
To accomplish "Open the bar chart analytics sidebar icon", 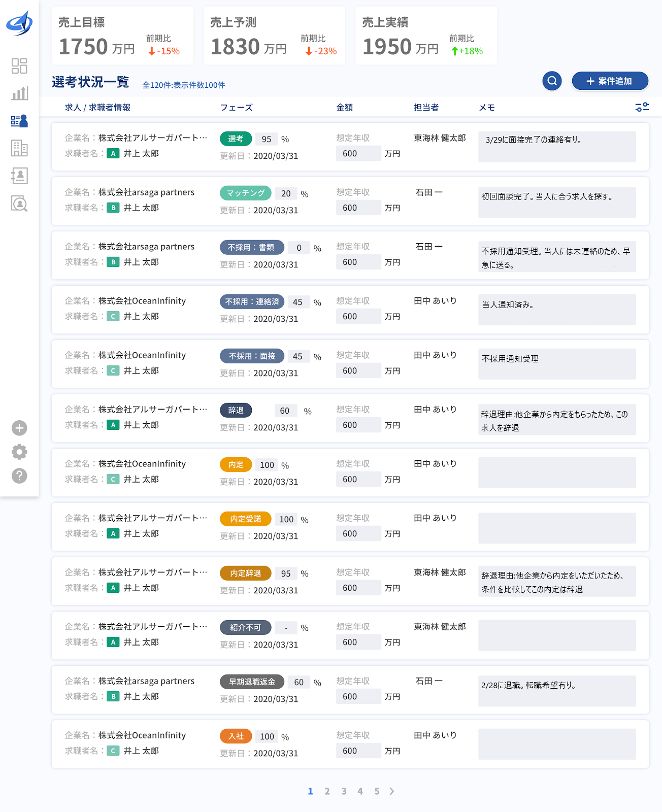I will pos(19,93).
